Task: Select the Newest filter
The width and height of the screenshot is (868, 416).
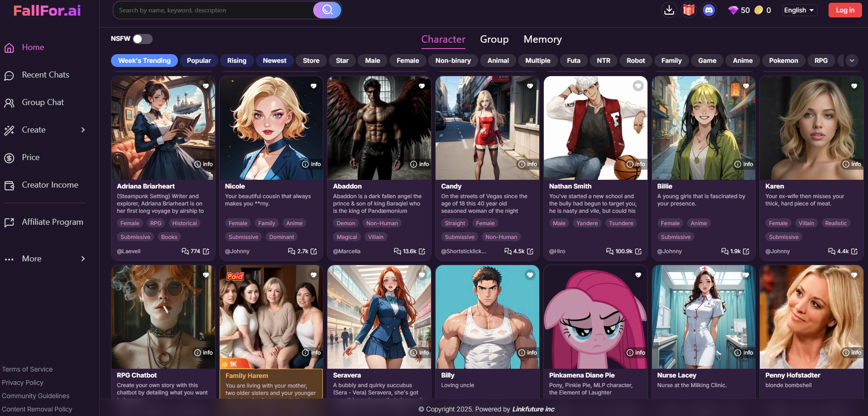Action: (275, 61)
